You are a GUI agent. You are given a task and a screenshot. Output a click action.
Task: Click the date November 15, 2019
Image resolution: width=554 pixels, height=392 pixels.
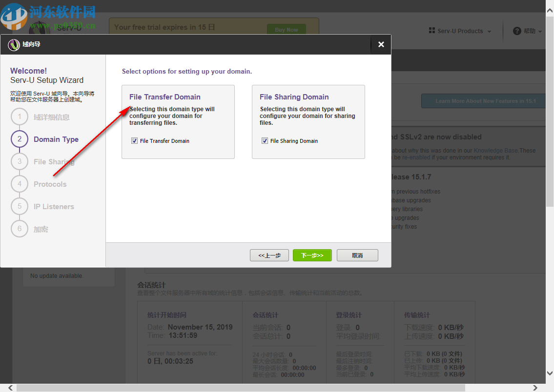tap(200, 327)
